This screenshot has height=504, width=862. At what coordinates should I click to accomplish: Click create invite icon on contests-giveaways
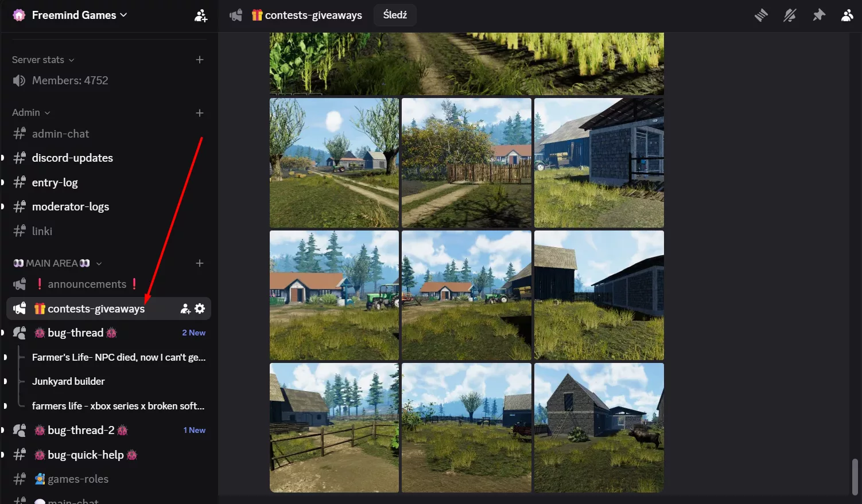click(x=185, y=308)
